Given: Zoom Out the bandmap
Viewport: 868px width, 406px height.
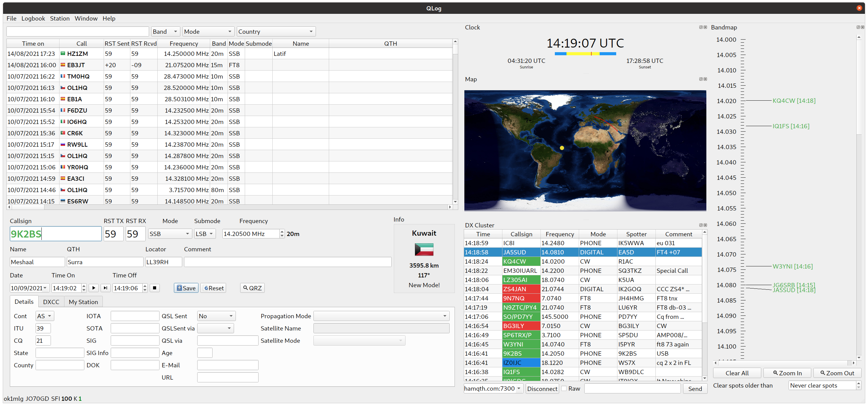Looking at the screenshot, I should click(837, 373).
